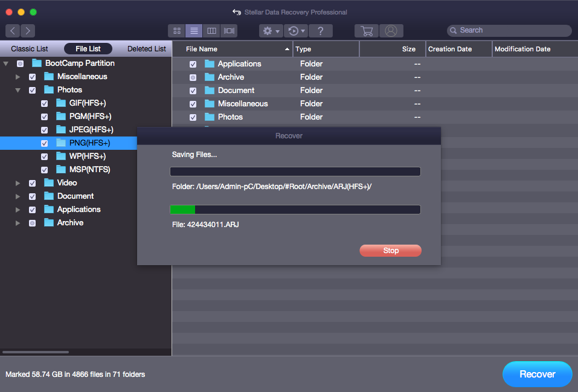The image size is (578, 392).
Task: Switch to list view
Action: point(194,31)
